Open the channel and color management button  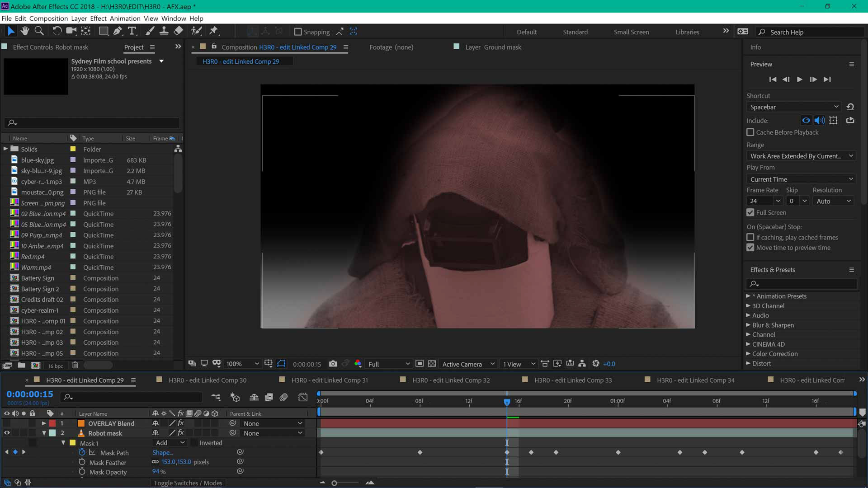coord(358,364)
